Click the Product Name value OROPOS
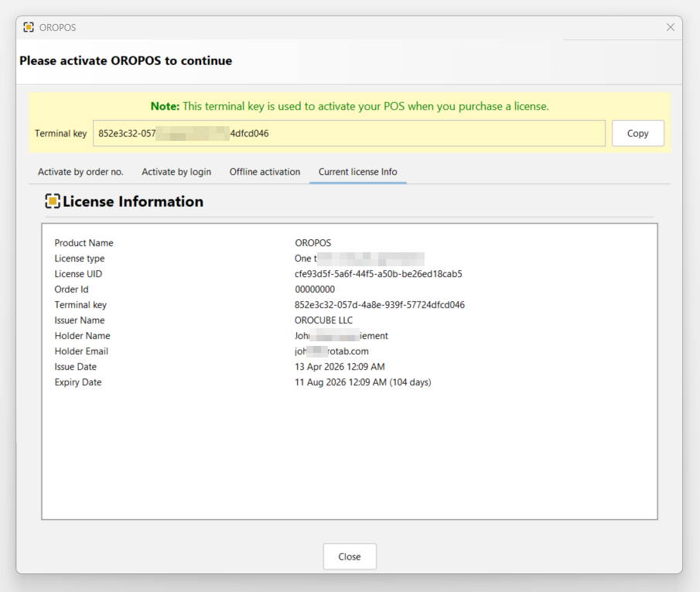700x592 pixels. 313,243
